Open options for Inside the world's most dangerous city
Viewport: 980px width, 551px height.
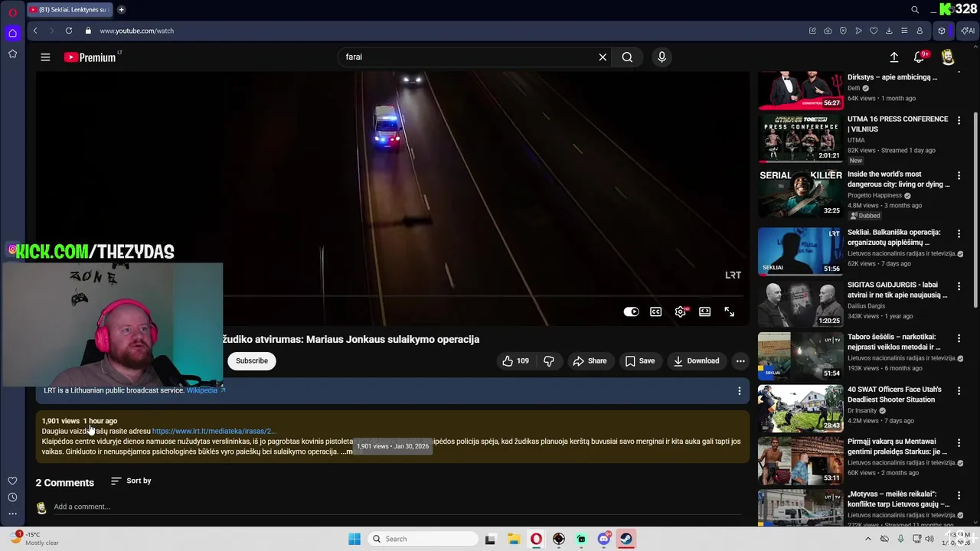(959, 175)
